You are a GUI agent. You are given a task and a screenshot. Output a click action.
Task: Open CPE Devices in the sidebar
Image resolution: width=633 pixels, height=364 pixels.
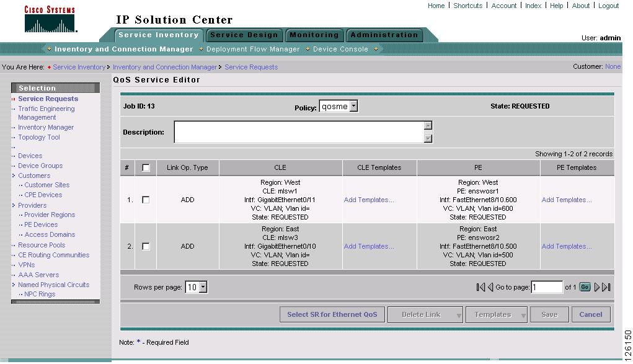(x=43, y=195)
